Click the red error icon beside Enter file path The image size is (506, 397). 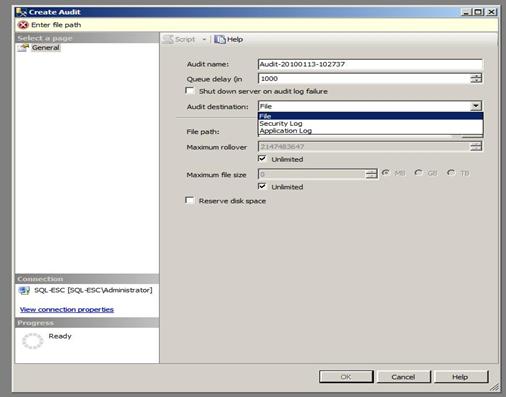(23, 25)
